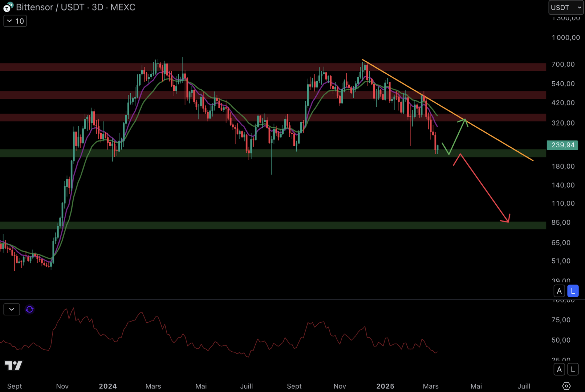
Task: Open chart settings gear icon
Action: (566, 386)
